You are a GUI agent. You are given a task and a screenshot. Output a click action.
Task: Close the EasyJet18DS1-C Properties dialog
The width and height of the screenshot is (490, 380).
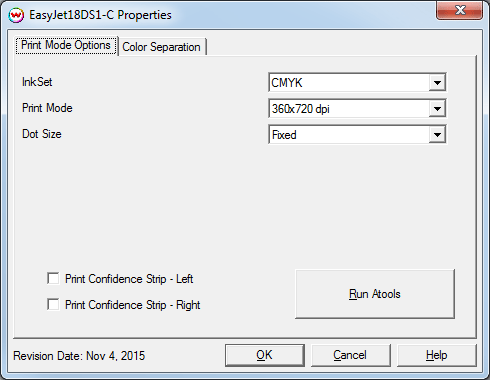[460, 10]
